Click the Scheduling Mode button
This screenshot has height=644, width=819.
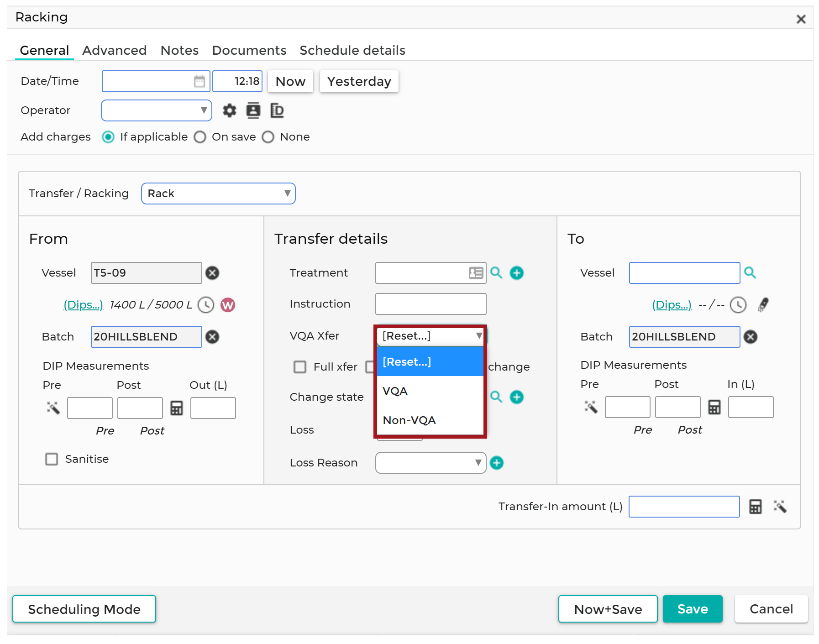tap(84, 609)
